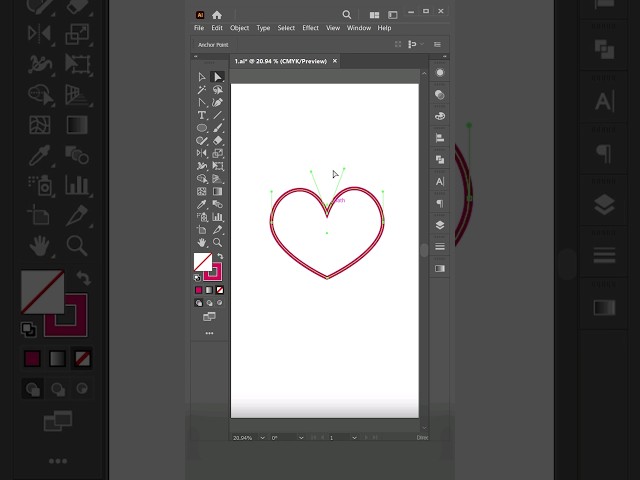The width and height of the screenshot is (640, 480).
Task: Select the Ellipse tool
Action: (x=202, y=128)
